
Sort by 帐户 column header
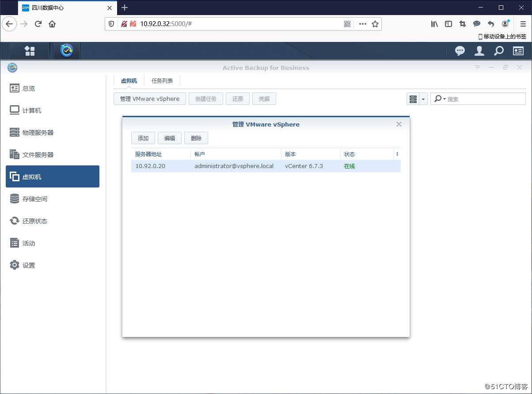pos(236,154)
